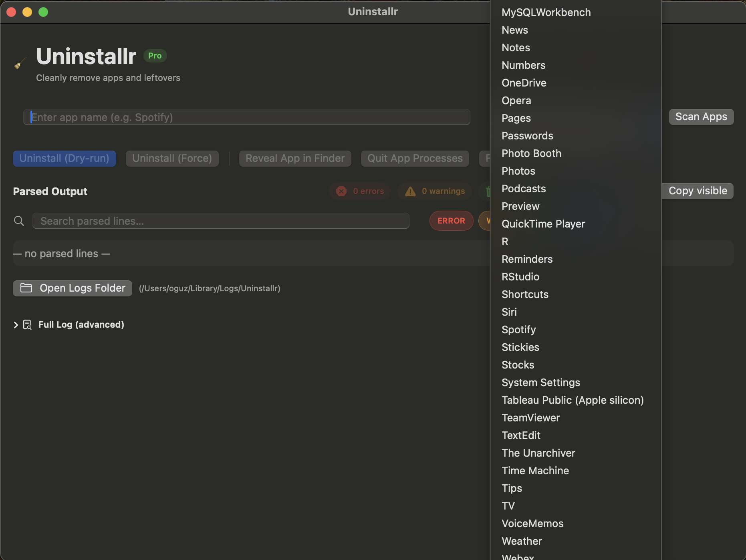Click Copy visible to copy parsed output
746x560 pixels.
698,191
